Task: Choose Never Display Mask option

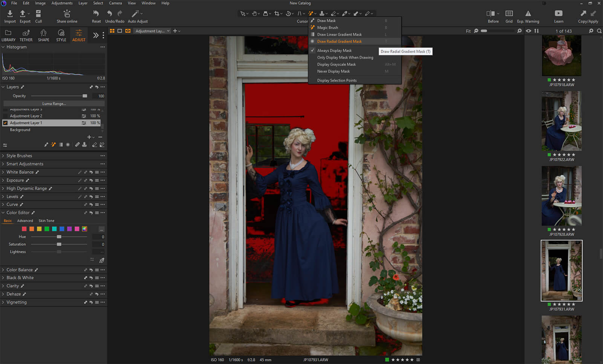Action: coord(334,71)
